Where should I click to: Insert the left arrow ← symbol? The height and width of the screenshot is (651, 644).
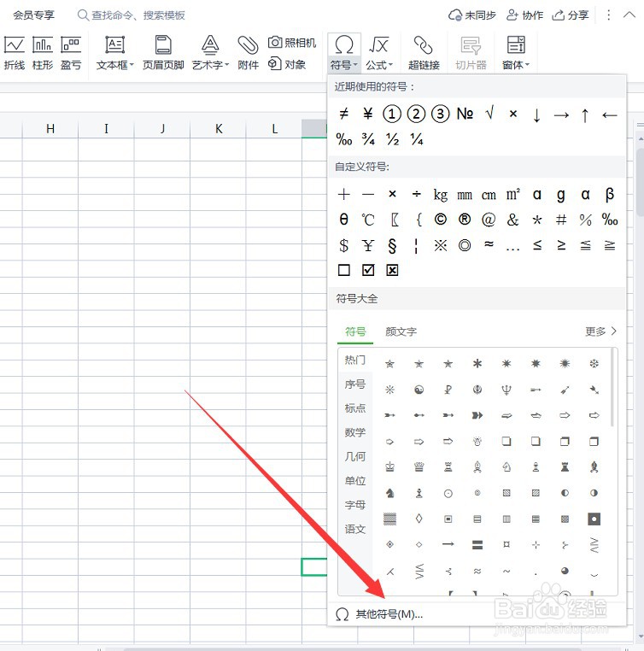[610, 115]
